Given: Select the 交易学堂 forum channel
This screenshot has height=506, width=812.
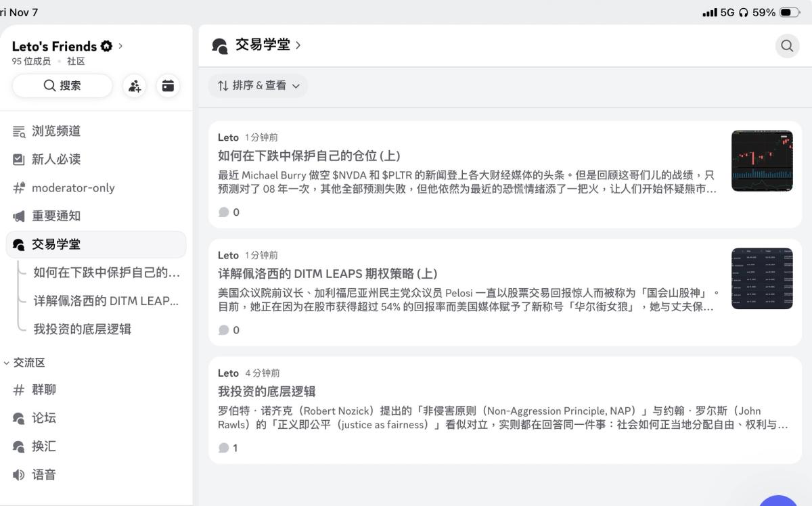Looking at the screenshot, I should (x=96, y=245).
